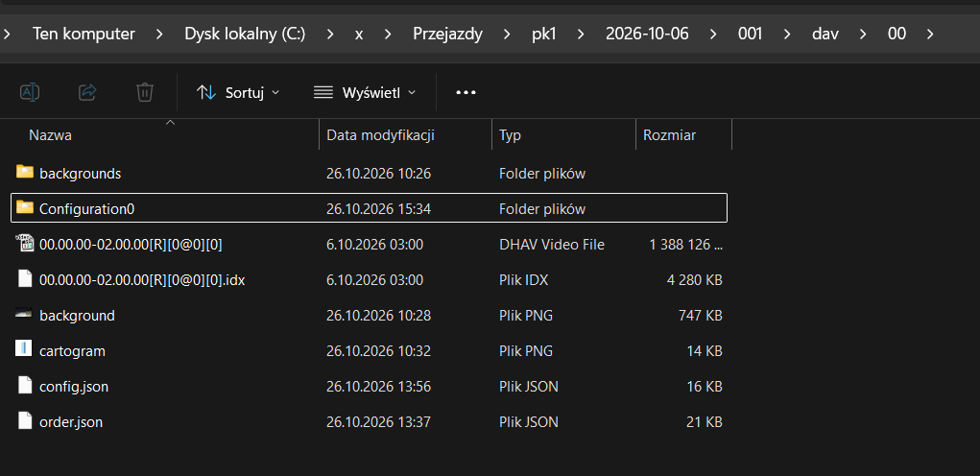Go to dav in breadcrumb
The width and height of the screenshot is (980, 476).
click(x=825, y=34)
